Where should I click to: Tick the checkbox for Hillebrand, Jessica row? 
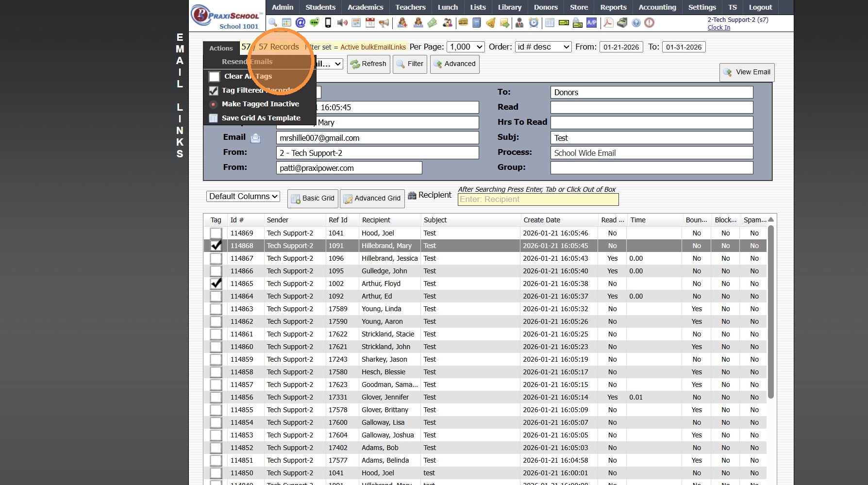pyautogui.click(x=216, y=259)
